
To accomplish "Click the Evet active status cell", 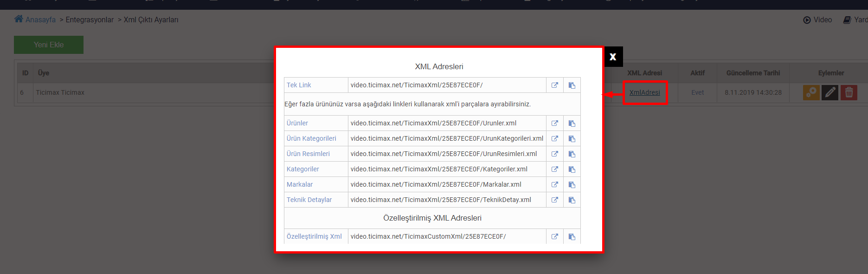I will (x=697, y=92).
